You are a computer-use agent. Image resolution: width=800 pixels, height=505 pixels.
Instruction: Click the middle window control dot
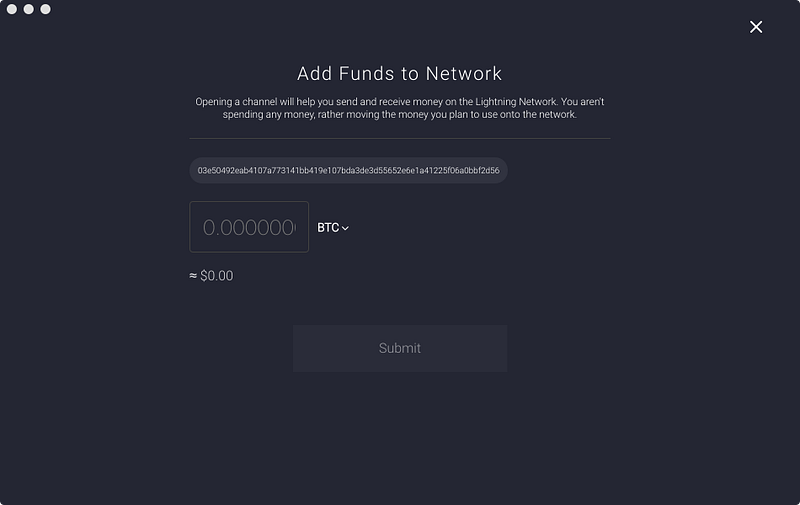[x=29, y=9]
